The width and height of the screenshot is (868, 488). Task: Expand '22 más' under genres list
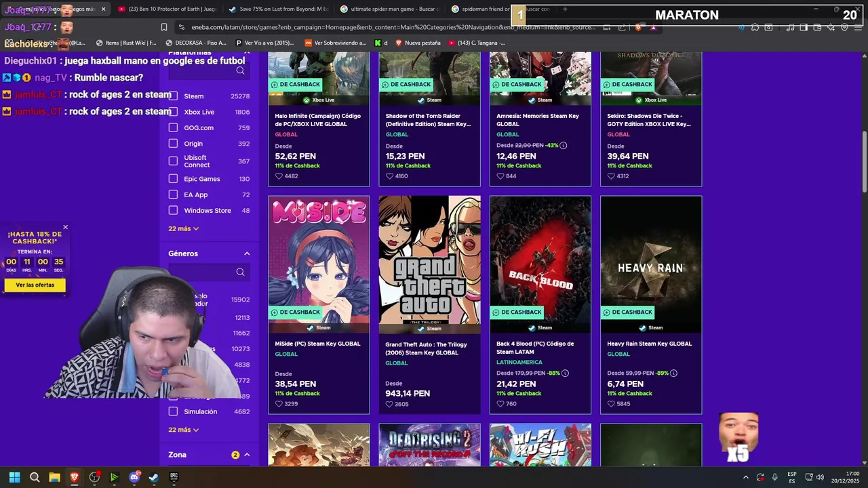click(x=183, y=430)
